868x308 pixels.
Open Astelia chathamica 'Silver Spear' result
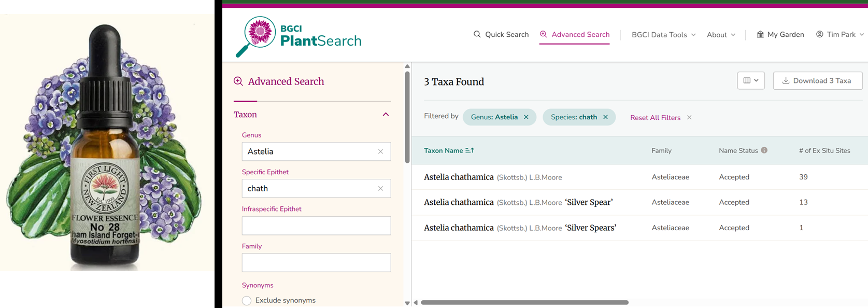point(518,202)
